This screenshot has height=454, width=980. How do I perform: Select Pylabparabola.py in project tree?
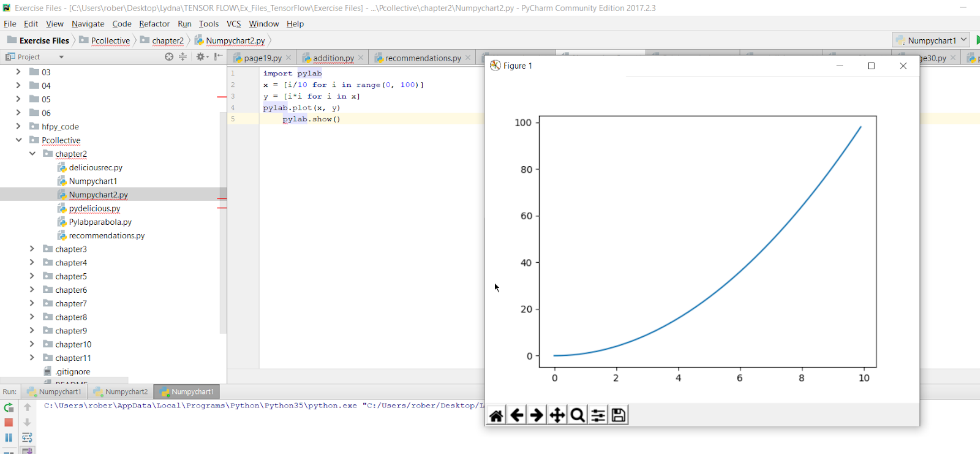pos(100,222)
